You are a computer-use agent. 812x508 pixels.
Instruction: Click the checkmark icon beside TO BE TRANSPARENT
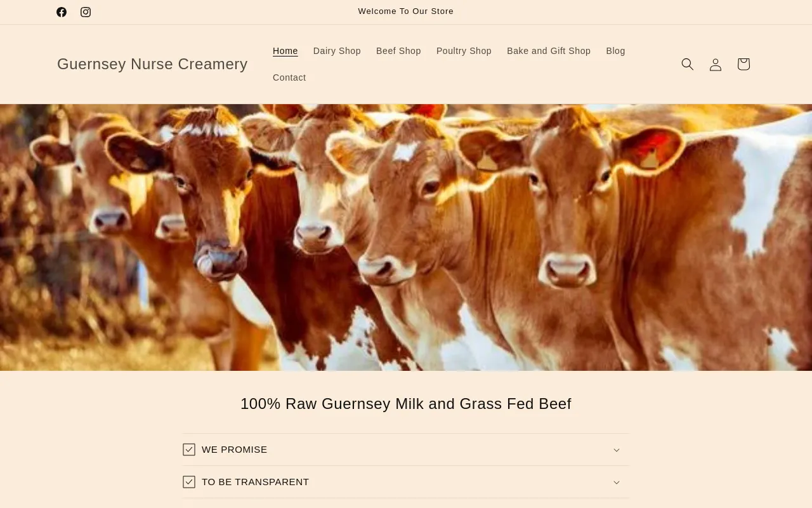[x=189, y=482]
